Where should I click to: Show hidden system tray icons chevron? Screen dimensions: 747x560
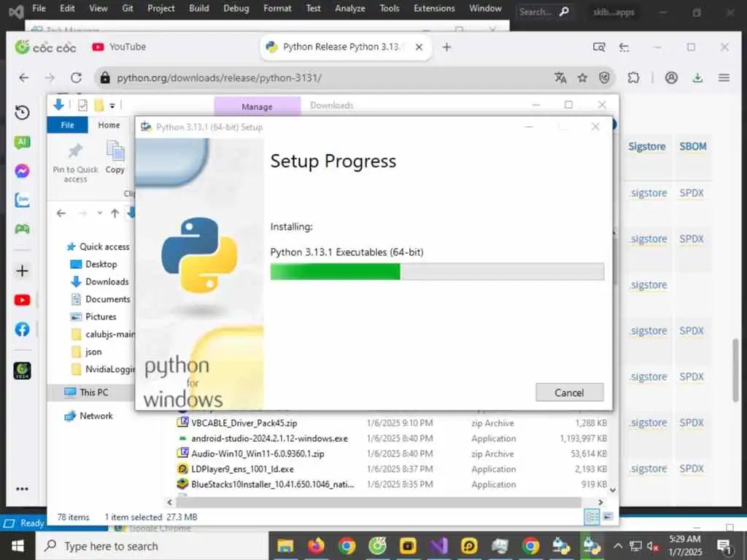click(x=617, y=546)
